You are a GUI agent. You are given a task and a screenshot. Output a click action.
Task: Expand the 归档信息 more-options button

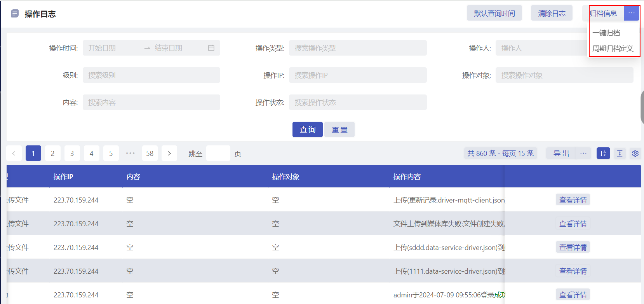click(632, 13)
